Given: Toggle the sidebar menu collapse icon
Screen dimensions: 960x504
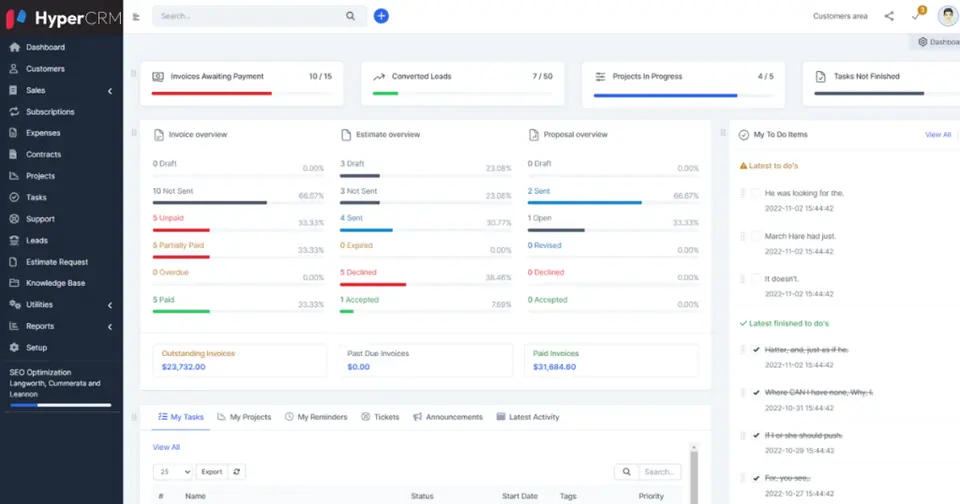Looking at the screenshot, I should pyautogui.click(x=136, y=17).
